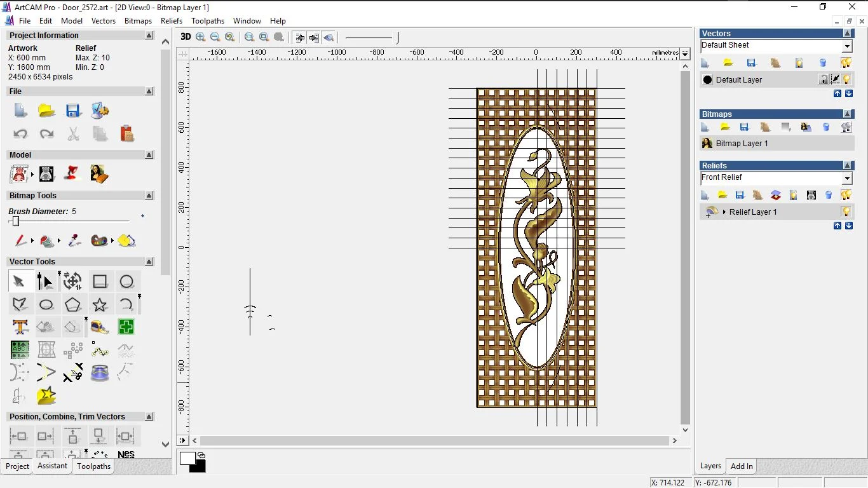Toggle Default Layer visibility bulb
868x488 pixels.
click(x=847, y=79)
